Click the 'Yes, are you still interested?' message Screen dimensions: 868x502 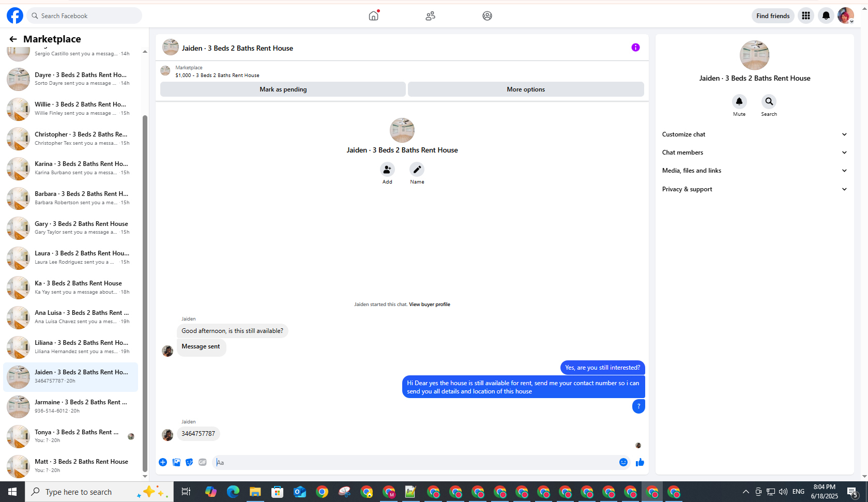pos(602,368)
